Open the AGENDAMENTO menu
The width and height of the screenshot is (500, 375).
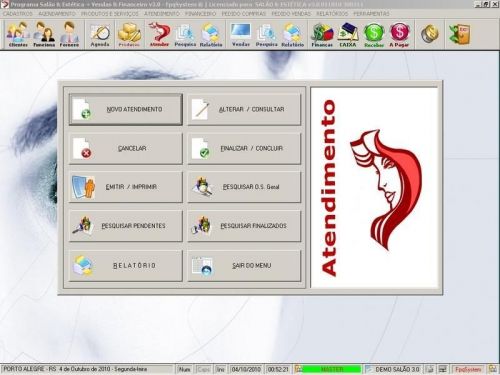click(57, 14)
